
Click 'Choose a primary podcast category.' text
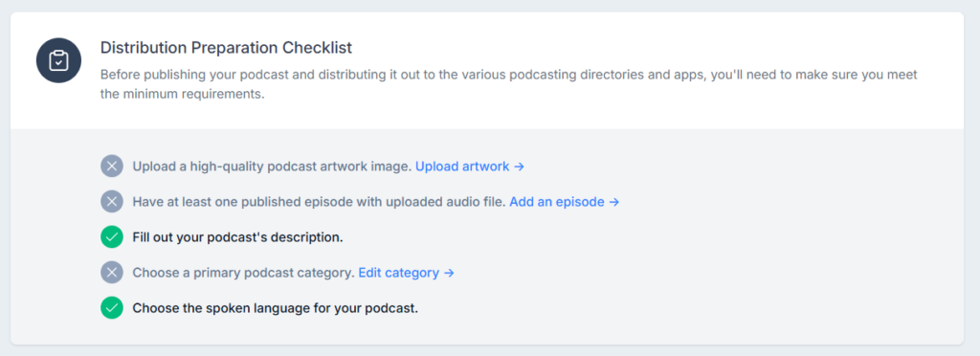click(x=244, y=273)
